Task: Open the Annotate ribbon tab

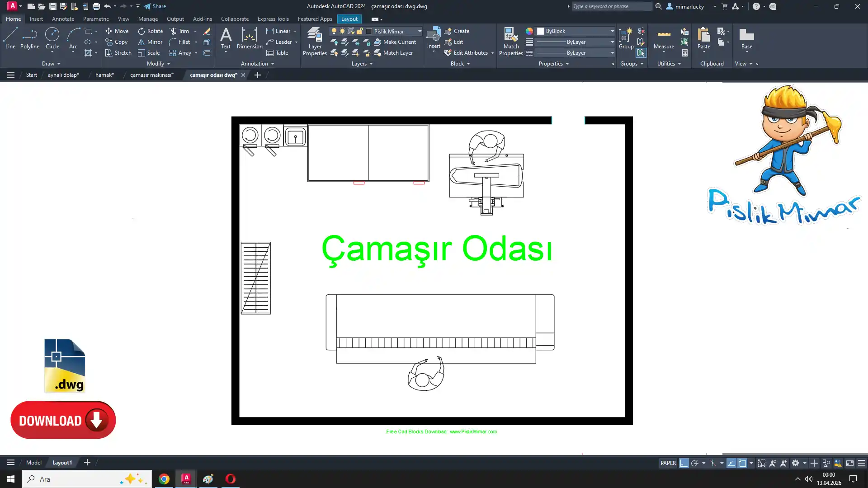Action: tap(63, 19)
